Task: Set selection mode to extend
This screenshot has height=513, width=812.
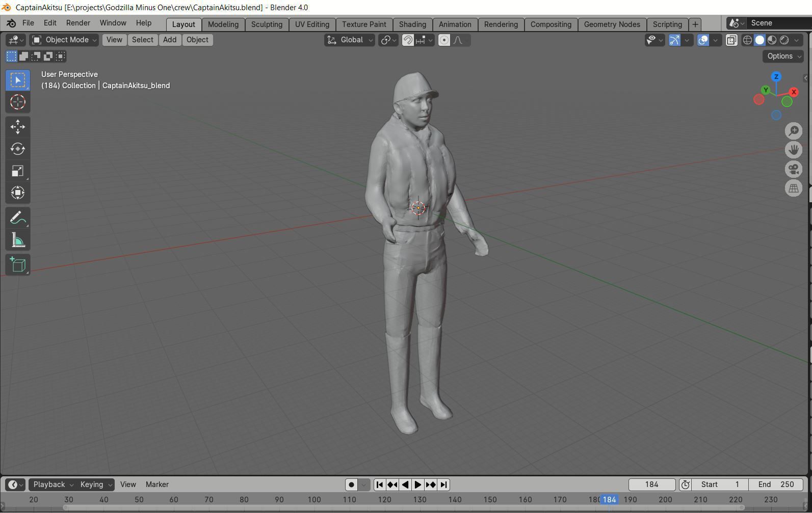Action: [23, 56]
